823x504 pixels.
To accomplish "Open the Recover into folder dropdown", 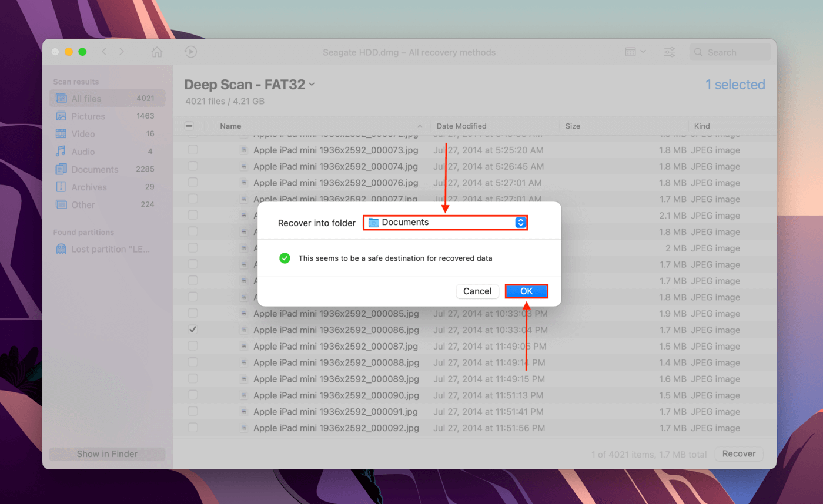I will 445,223.
